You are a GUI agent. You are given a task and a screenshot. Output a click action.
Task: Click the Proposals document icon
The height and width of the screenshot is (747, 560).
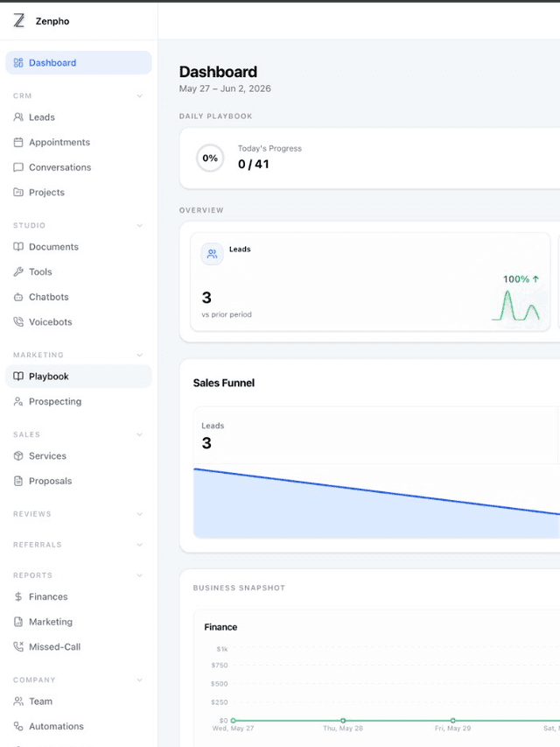[x=18, y=481]
